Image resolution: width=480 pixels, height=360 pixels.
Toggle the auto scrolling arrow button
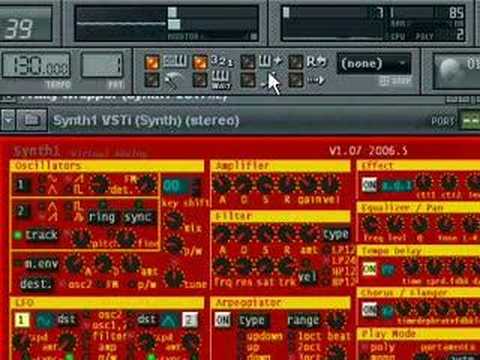pyautogui.click(x=295, y=80)
